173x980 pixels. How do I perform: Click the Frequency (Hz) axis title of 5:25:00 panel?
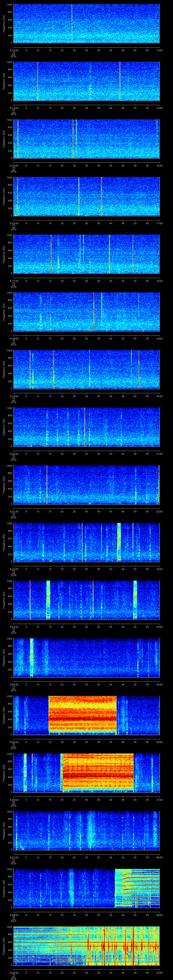(x=4, y=715)
